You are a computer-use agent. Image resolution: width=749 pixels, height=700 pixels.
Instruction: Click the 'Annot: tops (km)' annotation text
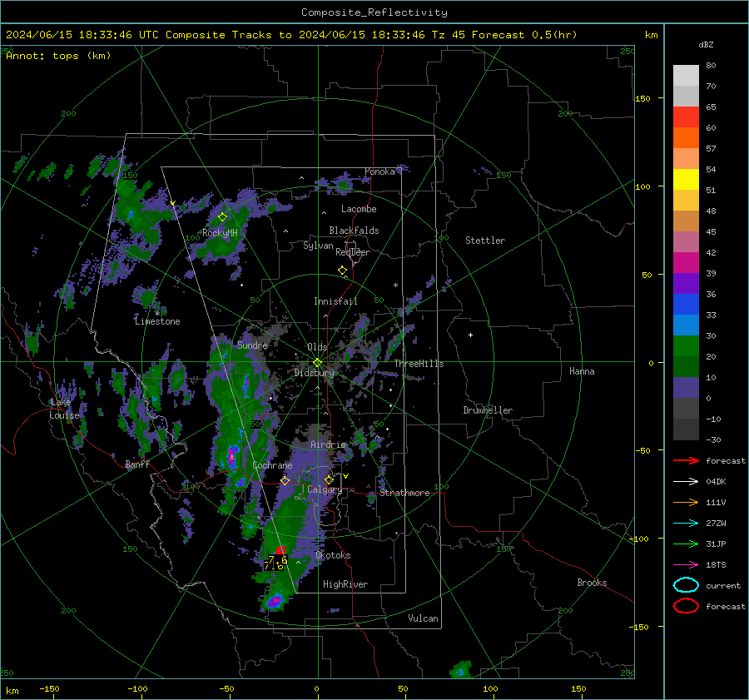[58, 56]
